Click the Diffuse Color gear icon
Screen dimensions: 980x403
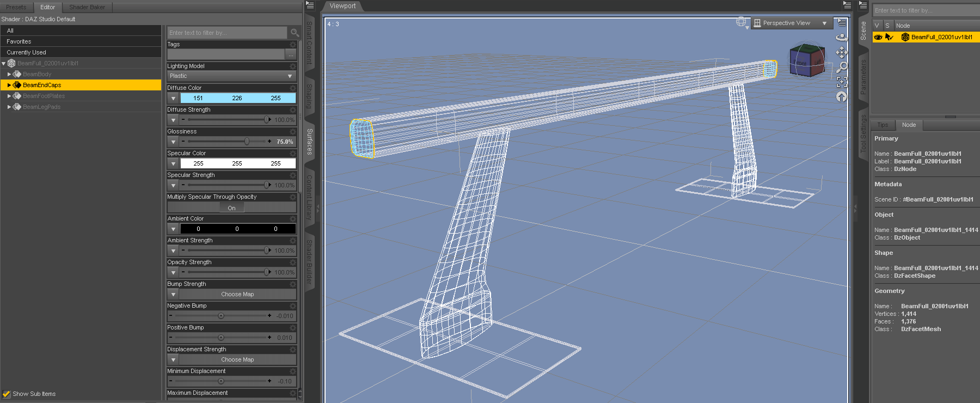(293, 88)
